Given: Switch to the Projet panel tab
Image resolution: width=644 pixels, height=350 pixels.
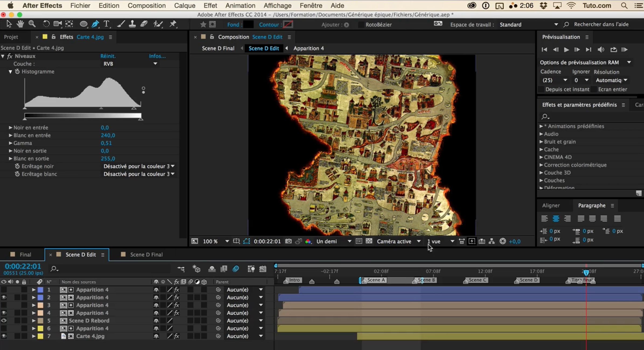Looking at the screenshot, I should click(11, 37).
